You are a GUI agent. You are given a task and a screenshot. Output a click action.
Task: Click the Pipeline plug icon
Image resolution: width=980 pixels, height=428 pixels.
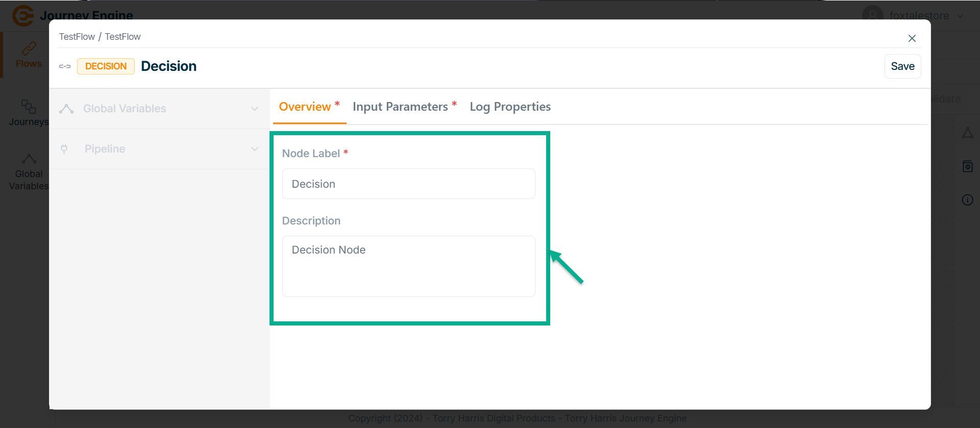[x=64, y=149]
